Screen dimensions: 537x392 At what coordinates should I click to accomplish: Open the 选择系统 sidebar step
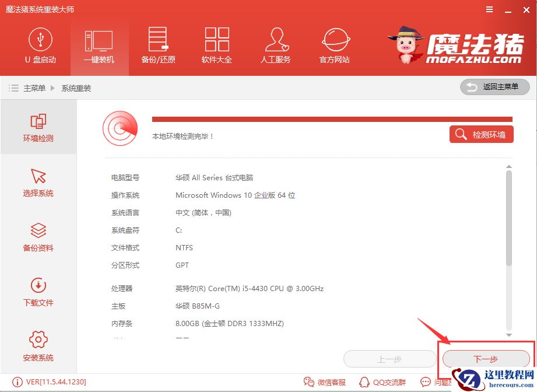[37, 182]
